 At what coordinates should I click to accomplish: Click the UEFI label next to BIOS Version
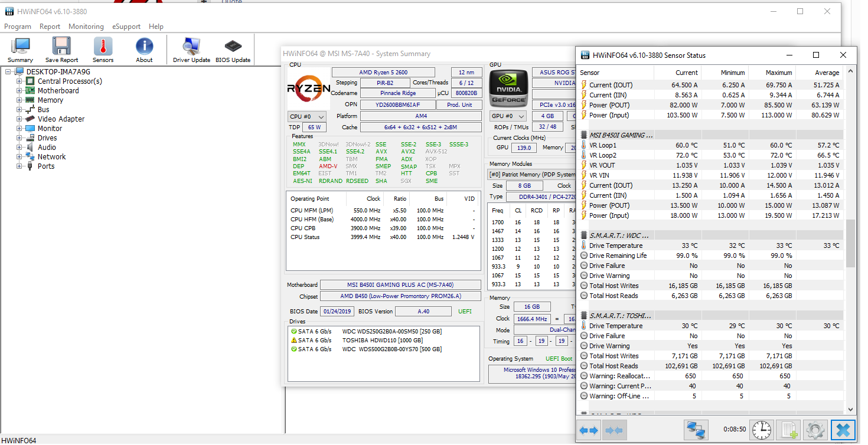465,311
